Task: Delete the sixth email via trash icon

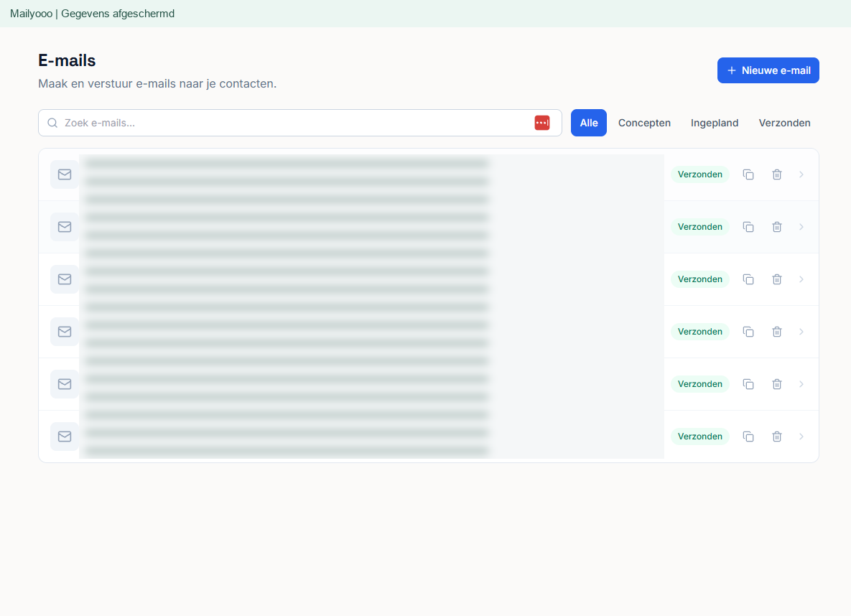Action: coord(776,437)
